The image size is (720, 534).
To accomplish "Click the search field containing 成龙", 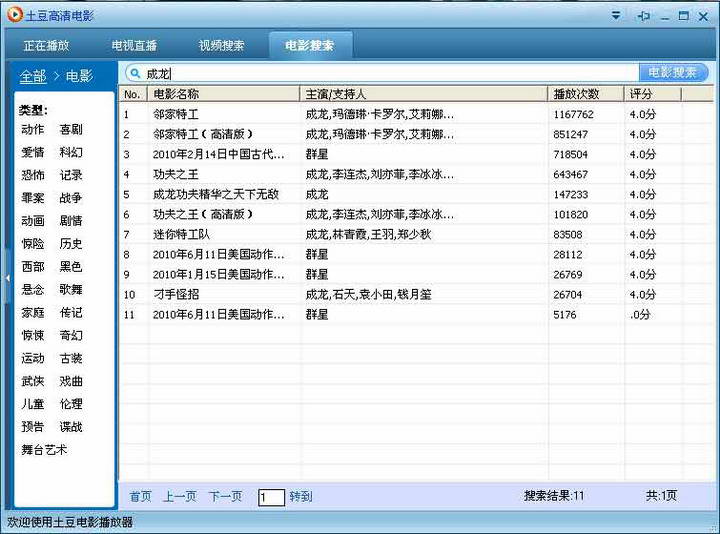I will [x=390, y=73].
